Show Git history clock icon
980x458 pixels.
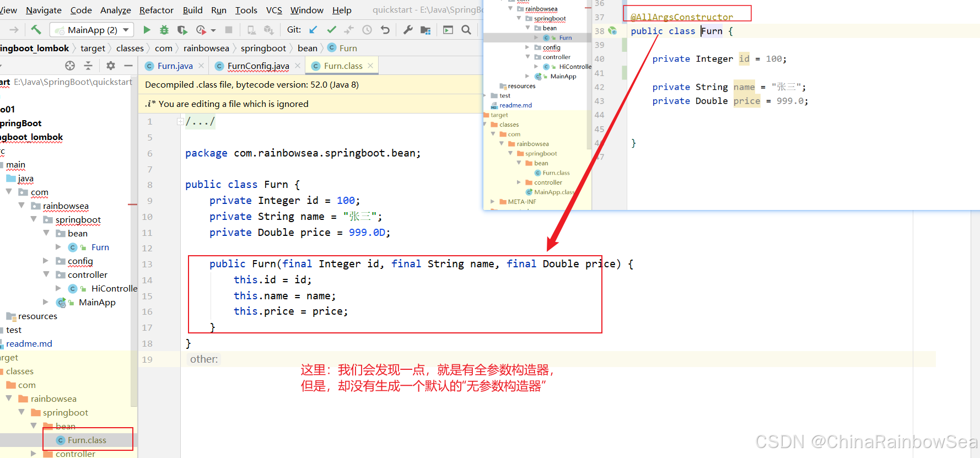367,30
